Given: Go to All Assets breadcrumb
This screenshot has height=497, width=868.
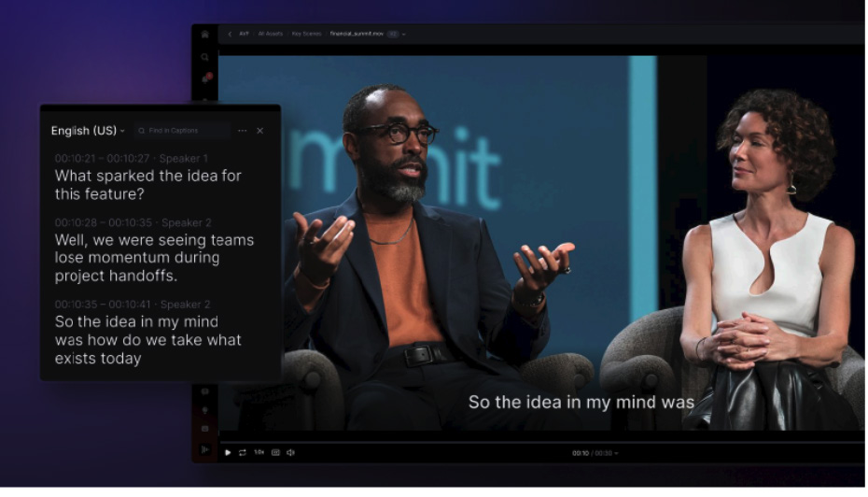Looking at the screenshot, I should pyautogui.click(x=271, y=35).
